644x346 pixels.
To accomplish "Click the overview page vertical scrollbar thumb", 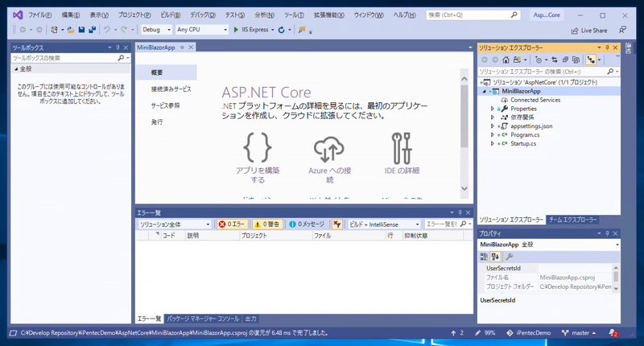I will (464, 116).
